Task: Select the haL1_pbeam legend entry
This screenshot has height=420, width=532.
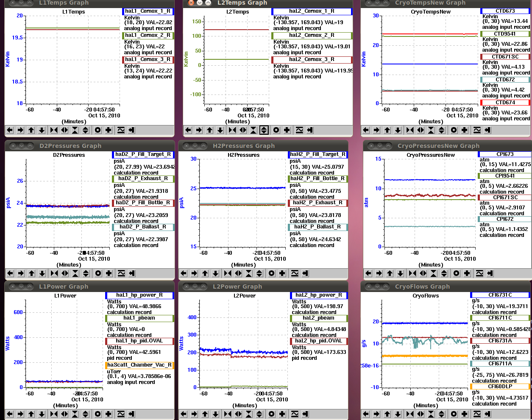Action: coord(139,318)
